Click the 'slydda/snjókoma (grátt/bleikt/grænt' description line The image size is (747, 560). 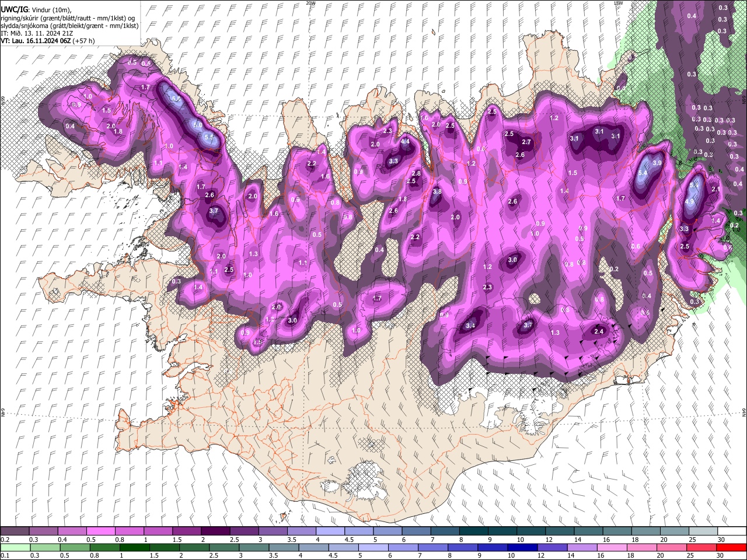coord(70,26)
